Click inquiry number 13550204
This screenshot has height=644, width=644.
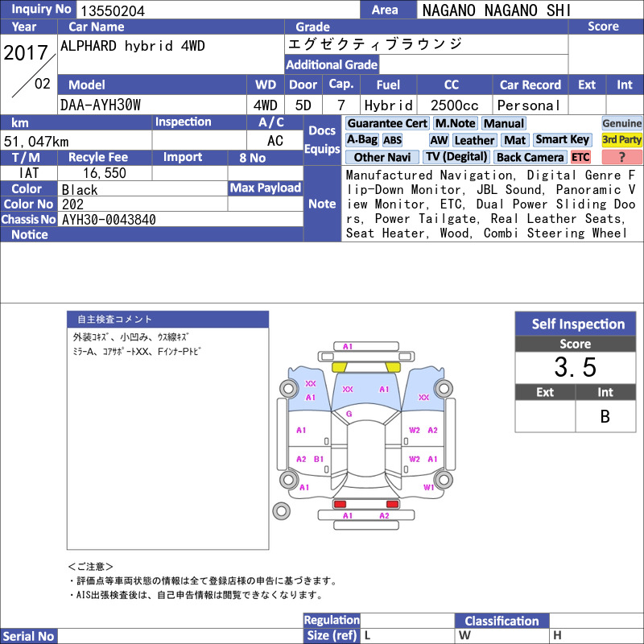click(x=113, y=10)
